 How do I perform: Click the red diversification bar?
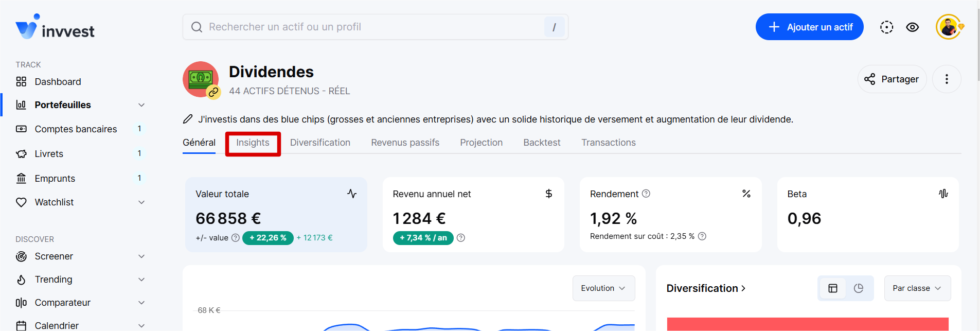coord(808,324)
